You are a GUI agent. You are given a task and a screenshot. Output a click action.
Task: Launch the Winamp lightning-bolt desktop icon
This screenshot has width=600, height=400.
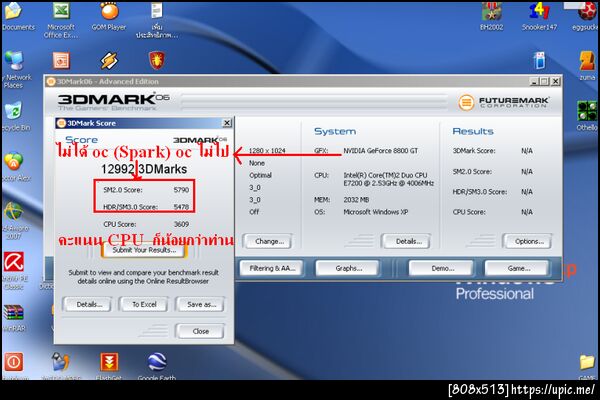click(x=109, y=60)
